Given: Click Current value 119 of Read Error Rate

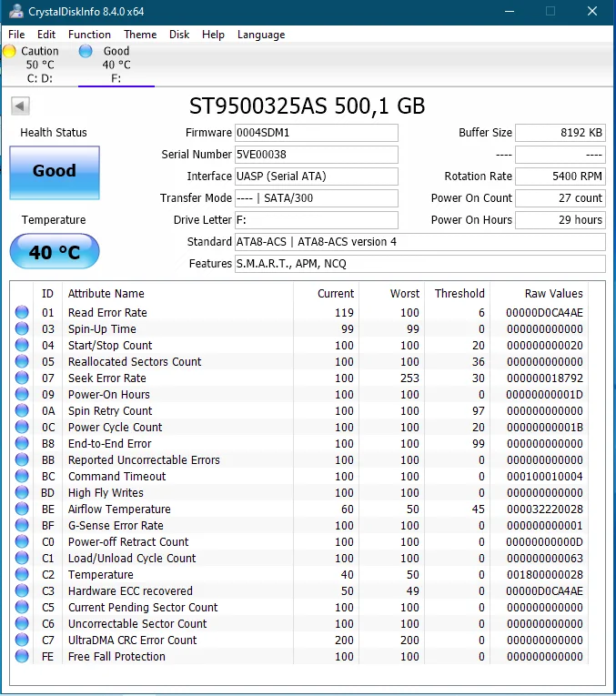Looking at the screenshot, I should (344, 312).
